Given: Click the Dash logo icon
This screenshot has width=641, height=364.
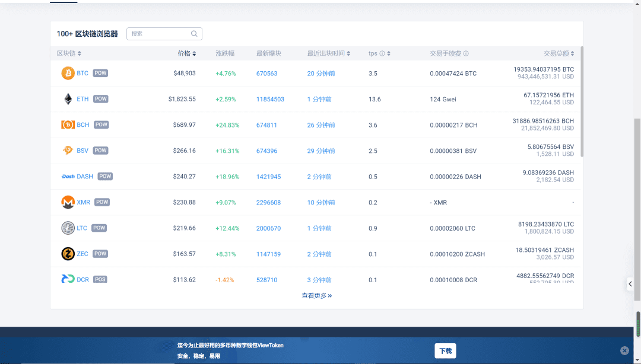Looking at the screenshot, I should coord(68,177).
